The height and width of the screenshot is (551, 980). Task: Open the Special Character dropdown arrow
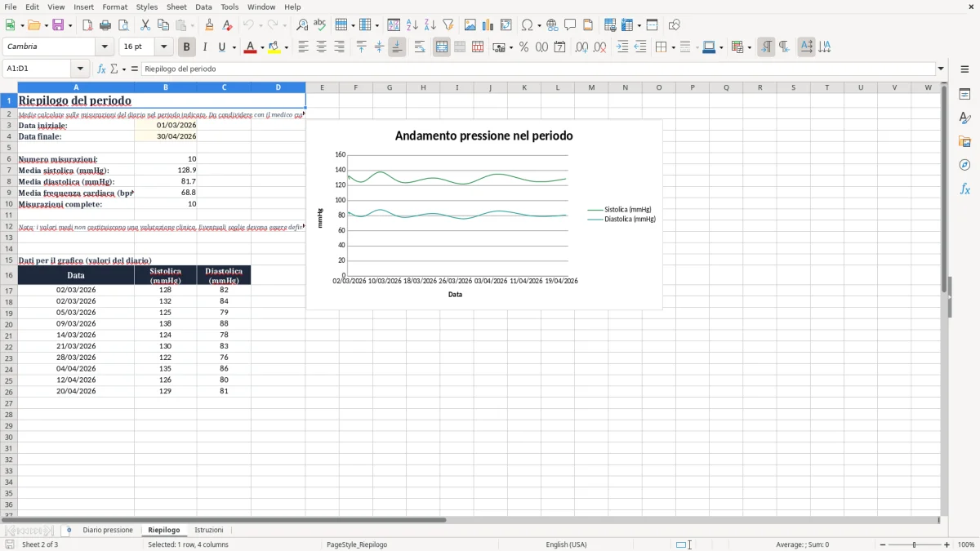(x=539, y=25)
